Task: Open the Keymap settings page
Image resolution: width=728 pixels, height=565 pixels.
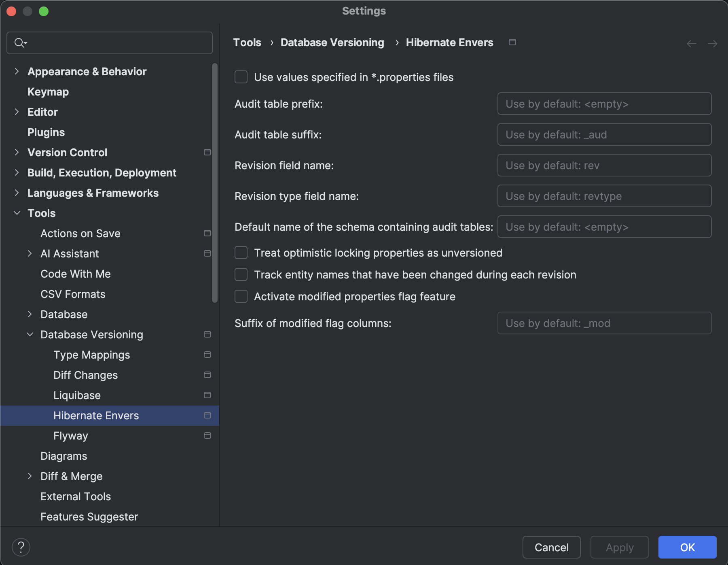Action: pyautogui.click(x=48, y=91)
